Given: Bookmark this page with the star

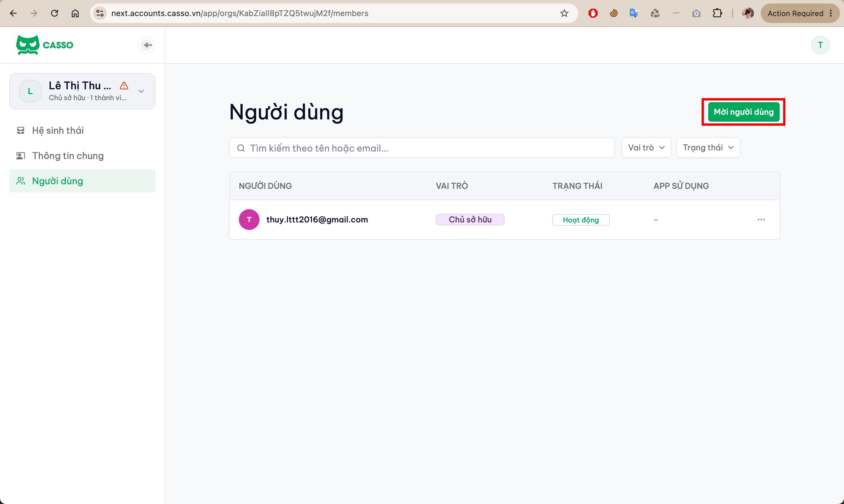Looking at the screenshot, I should click(564, 13).
